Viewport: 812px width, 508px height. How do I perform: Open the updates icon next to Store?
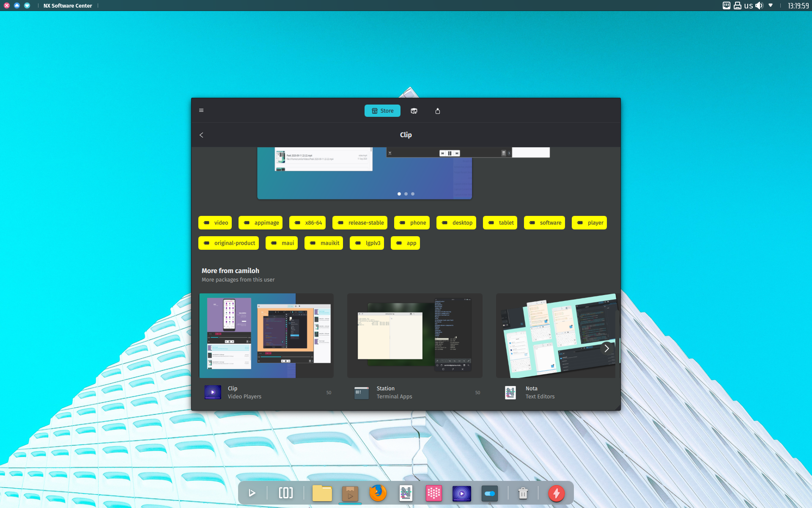[438, 111]
